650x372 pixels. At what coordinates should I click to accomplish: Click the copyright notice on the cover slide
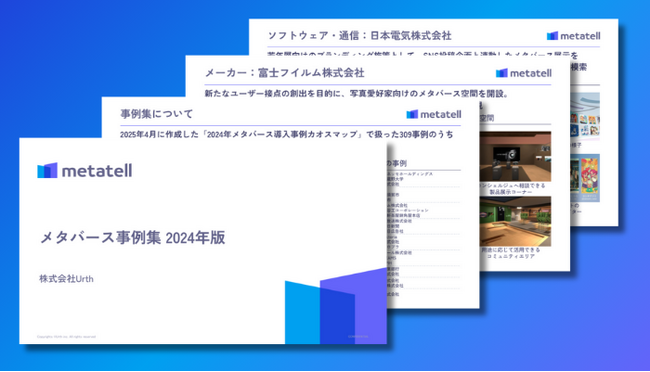click(x=66, y=337)
